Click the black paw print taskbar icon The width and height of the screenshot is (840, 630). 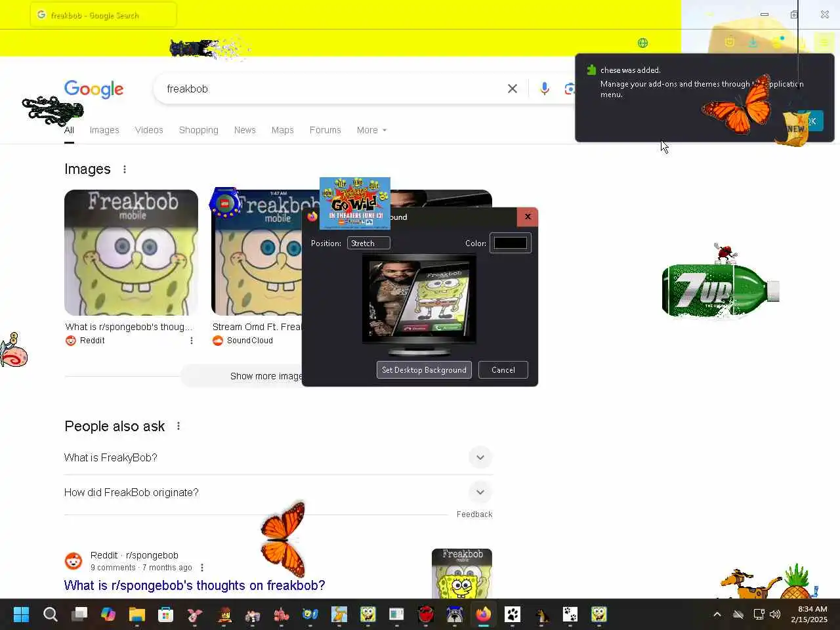[512, 614]
